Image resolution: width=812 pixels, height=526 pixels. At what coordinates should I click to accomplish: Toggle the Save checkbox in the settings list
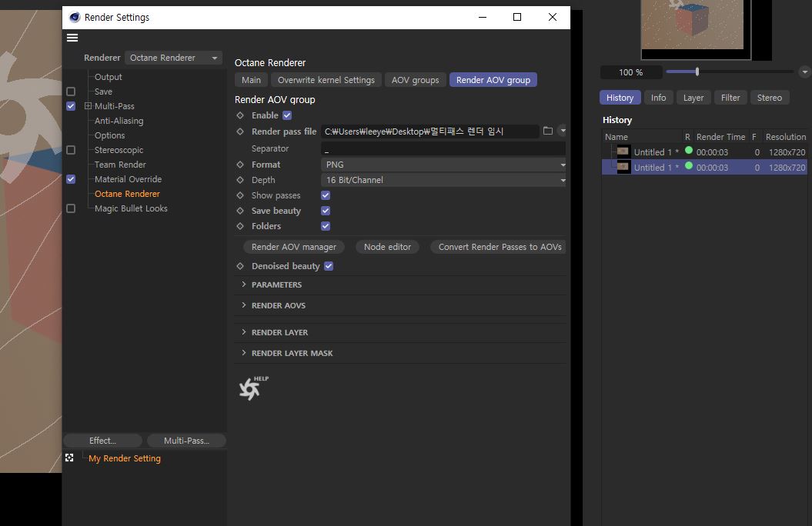[71, 92]
